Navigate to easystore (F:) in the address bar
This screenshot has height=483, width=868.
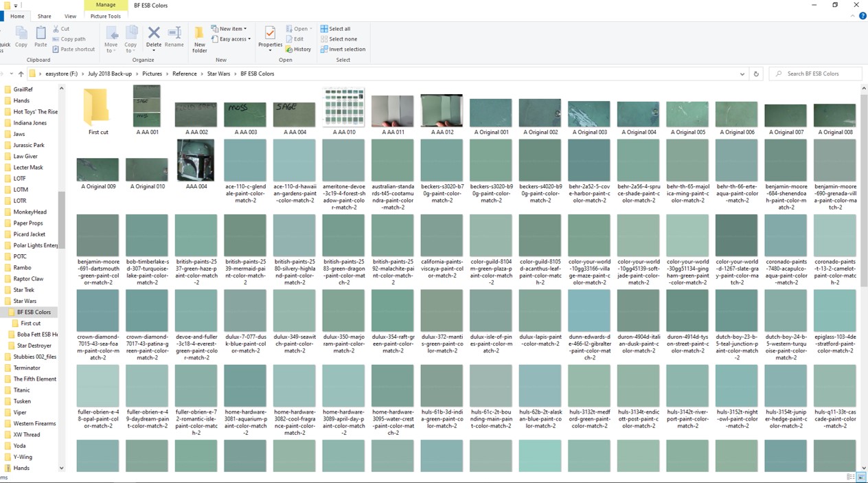tap(61, 74)
